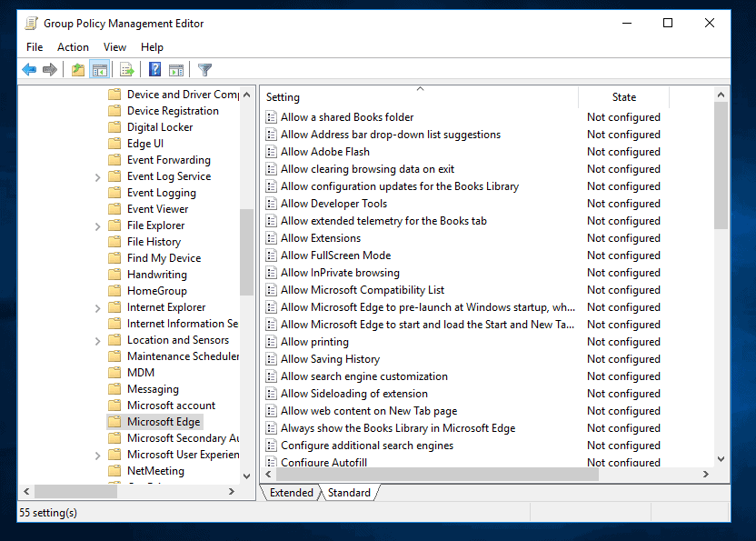Click the folder icon beside Digital Locker
Viewport: 756px width, 541px height.
[x=114, y=127]
